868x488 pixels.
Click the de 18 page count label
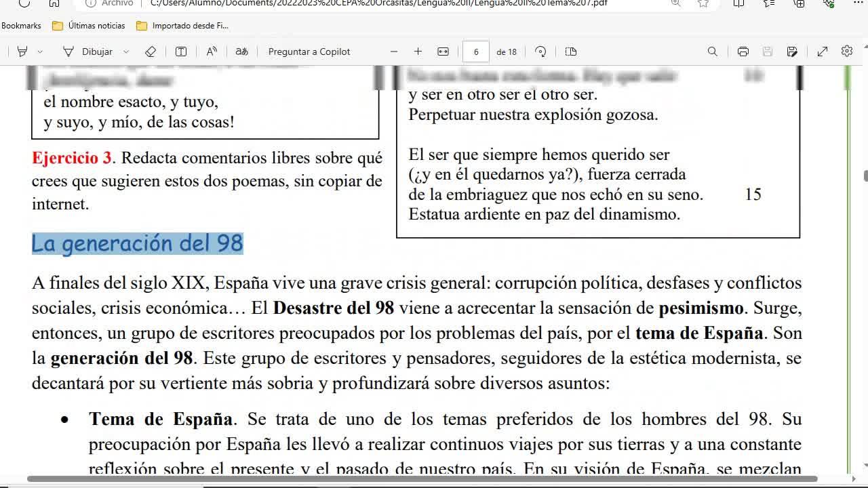point(507,52)
